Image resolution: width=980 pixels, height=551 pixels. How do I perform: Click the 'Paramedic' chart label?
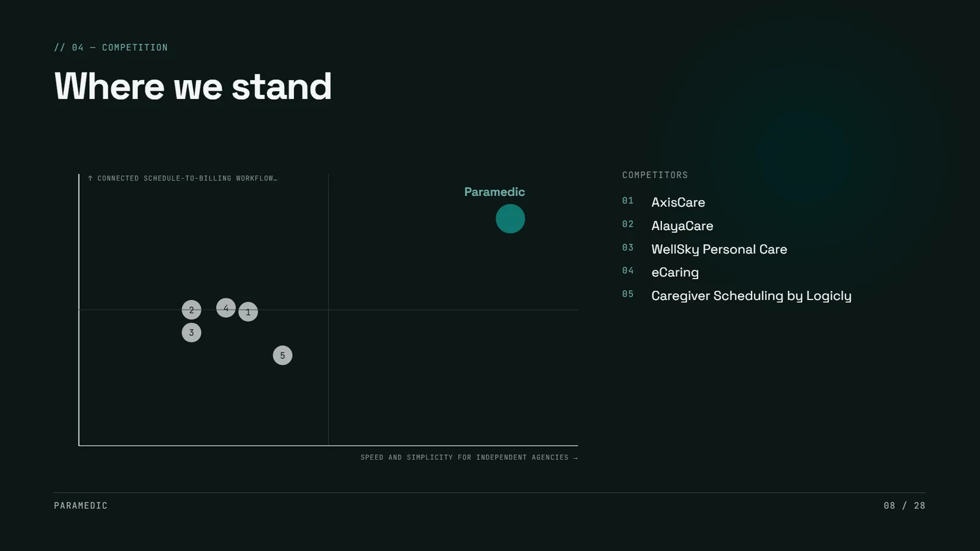494,192
